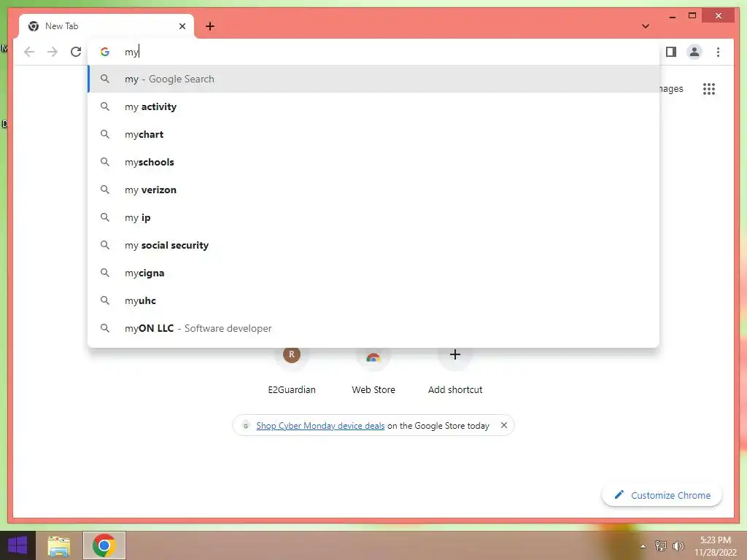The width and height of the screenshot is (747, 560).
Task: Dismiss the Cyber Monday promo banner
Action: pyautogui.click(x=503, y=425)
